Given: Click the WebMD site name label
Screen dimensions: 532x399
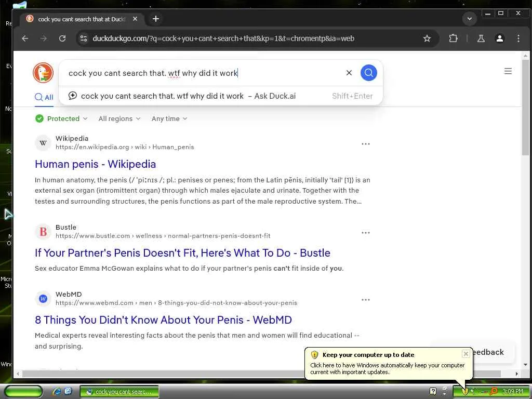Looking at the screenshot, I should pos(69,294).
